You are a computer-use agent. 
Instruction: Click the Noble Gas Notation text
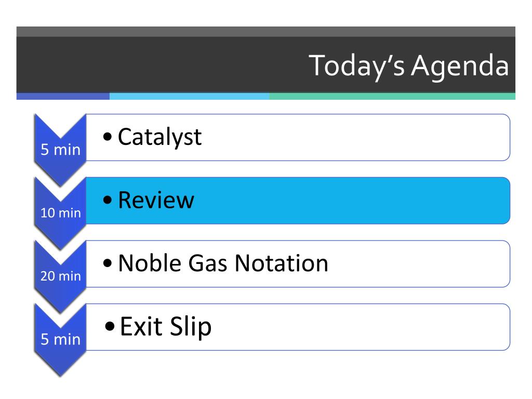[223, 263]
